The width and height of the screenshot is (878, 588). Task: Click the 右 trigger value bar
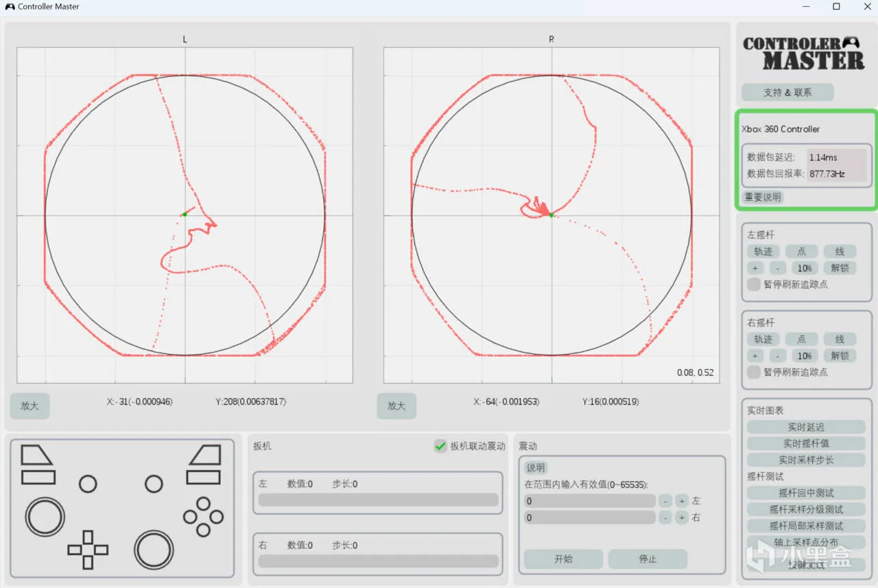pos(378,561)
